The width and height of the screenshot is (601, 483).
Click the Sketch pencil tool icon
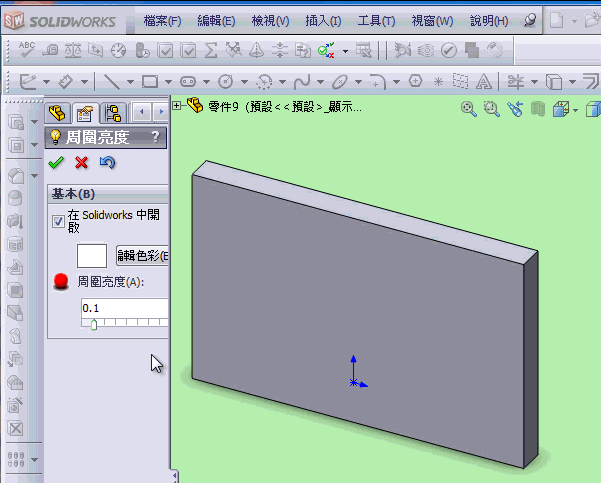tap(28, 82)
